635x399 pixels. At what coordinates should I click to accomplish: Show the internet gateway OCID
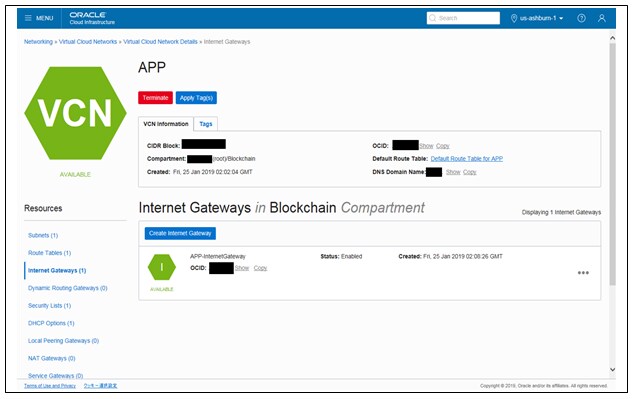(x=242, y=268)
